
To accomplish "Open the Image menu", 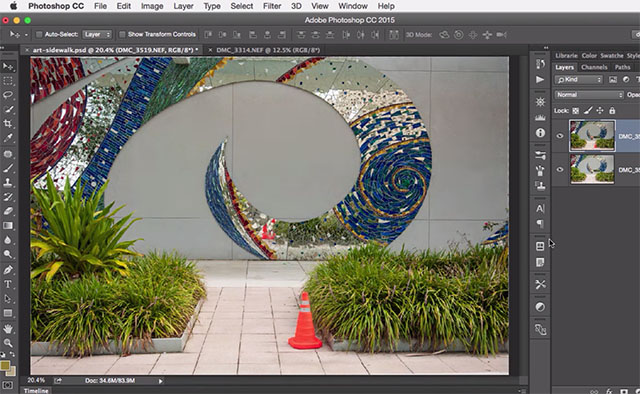I will click(x=152, y=6).
